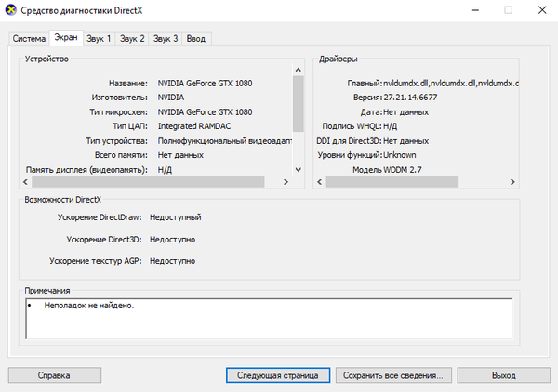Click the 'Тип ЦАП:' label
This screenshot has width=558, height=392.
130,126
